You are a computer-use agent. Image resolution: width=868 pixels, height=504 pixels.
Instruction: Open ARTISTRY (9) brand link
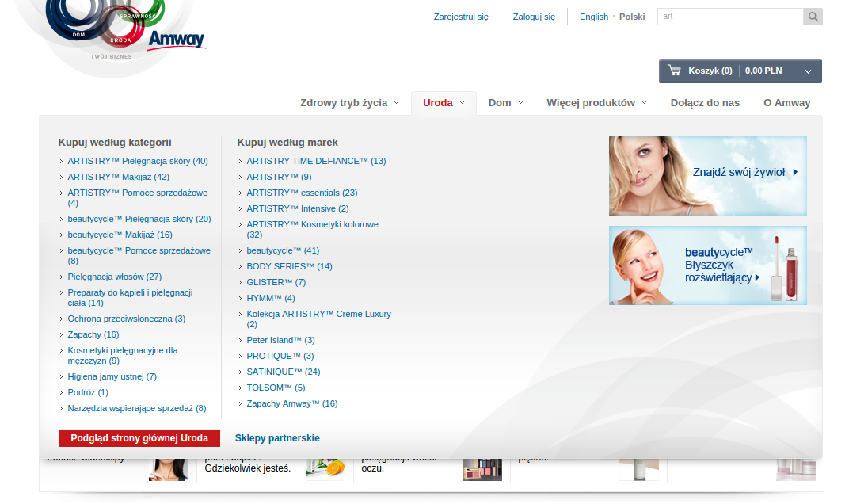tap(279, 178)
